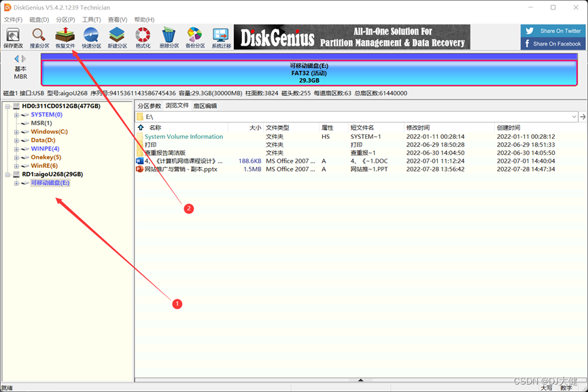The image size is (588, 392).
Task: Click the Save Changes (保存更改) toolbar icon
Action: pyautogui.click(x=13, y=37)
